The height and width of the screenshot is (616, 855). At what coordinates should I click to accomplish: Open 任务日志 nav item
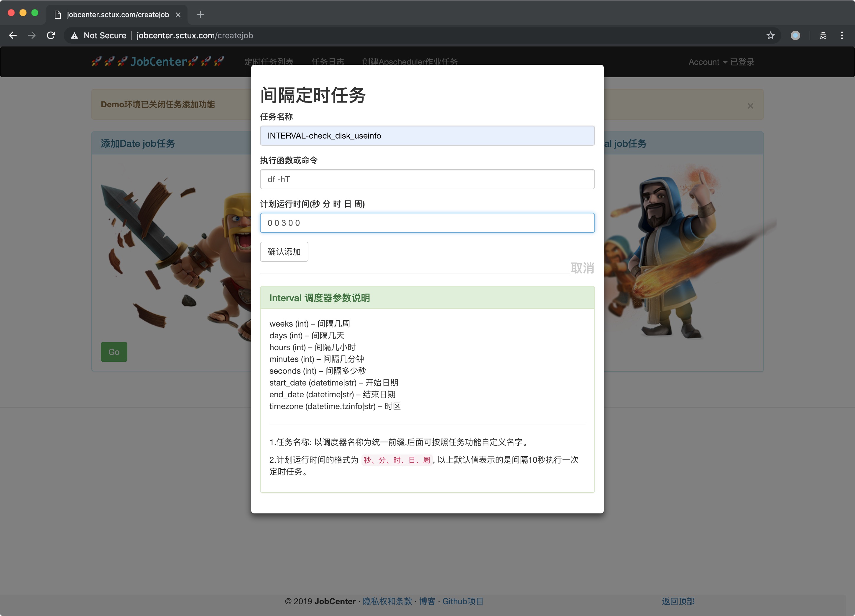328,62
